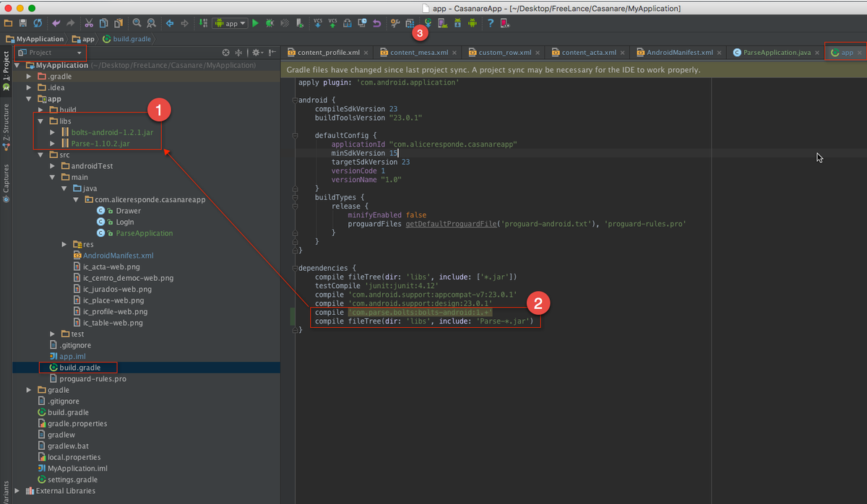The width and height of the screenshot is (867, 504).
Task: Launch the AVD Manager toolbar icon
Action: pyautogui.click(x=442, y=23)
